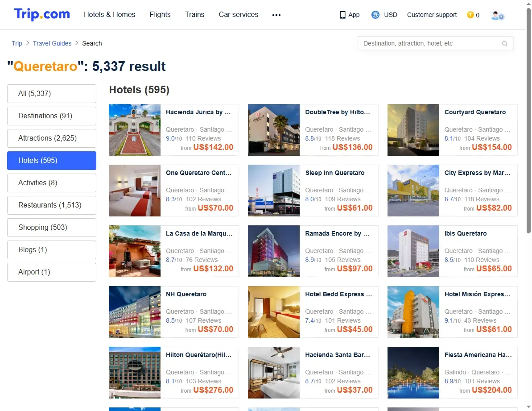Click the globe language icon
532x411 pixels.
point(375,15)
